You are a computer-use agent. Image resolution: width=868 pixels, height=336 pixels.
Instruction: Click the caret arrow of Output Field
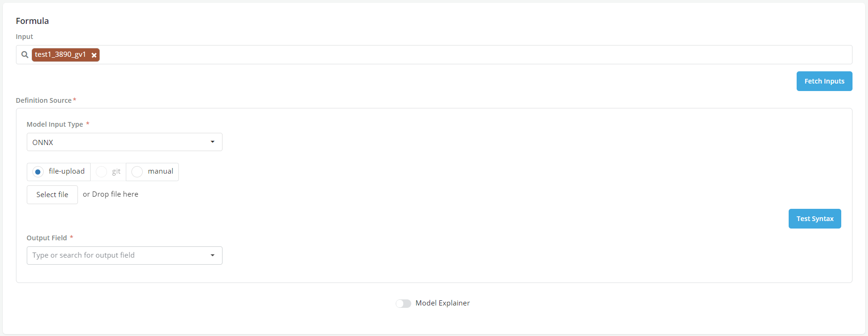point(213,255)
